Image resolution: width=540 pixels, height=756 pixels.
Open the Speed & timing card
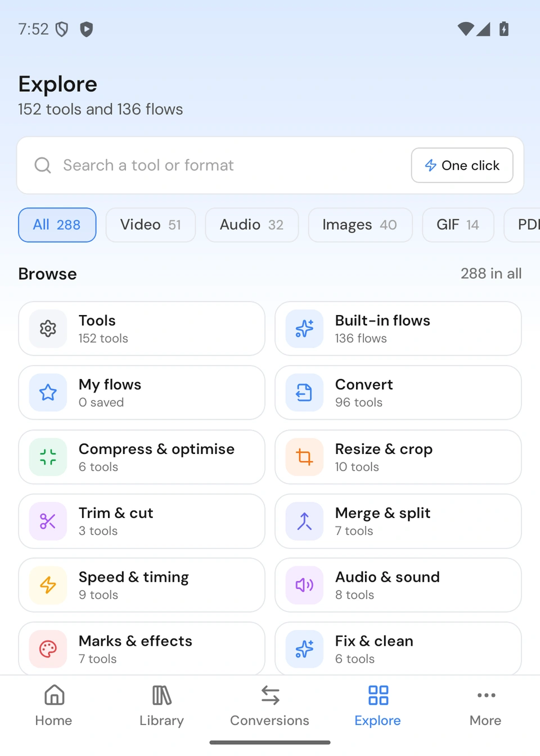coord(142,585)
